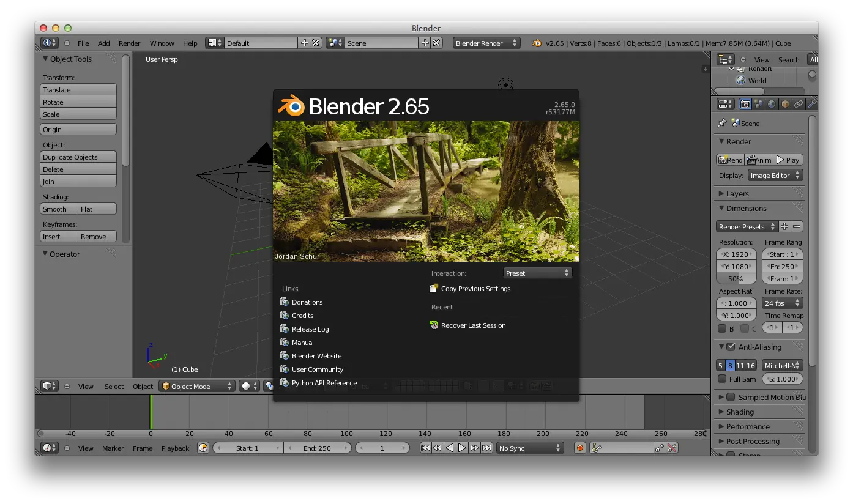The image size is (853, 504).
Task: Set anti-aliasing samples to 16
Action: tap(751, 366)
